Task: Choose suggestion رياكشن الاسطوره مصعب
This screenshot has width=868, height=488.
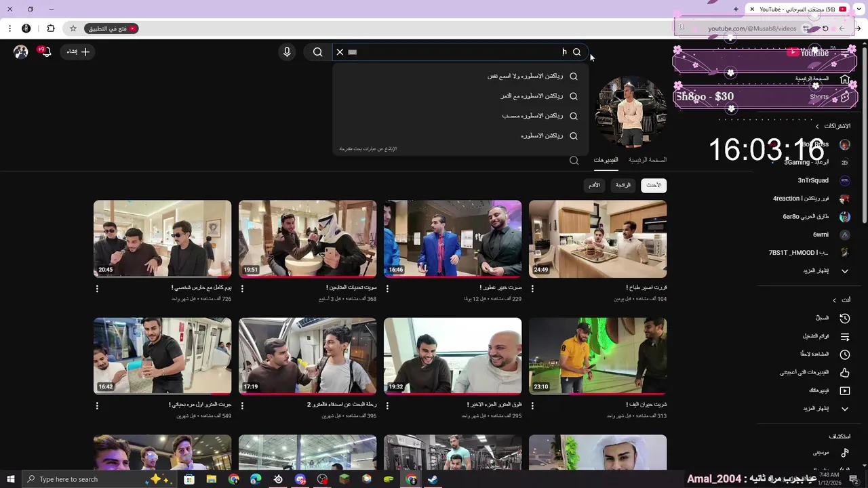Action: (x=461, y=116)
